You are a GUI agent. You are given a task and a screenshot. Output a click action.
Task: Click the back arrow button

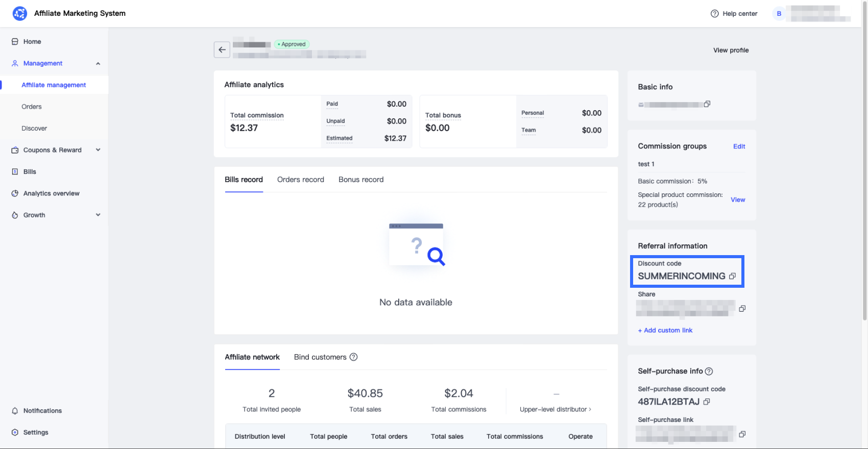click(x=222, y=49)
